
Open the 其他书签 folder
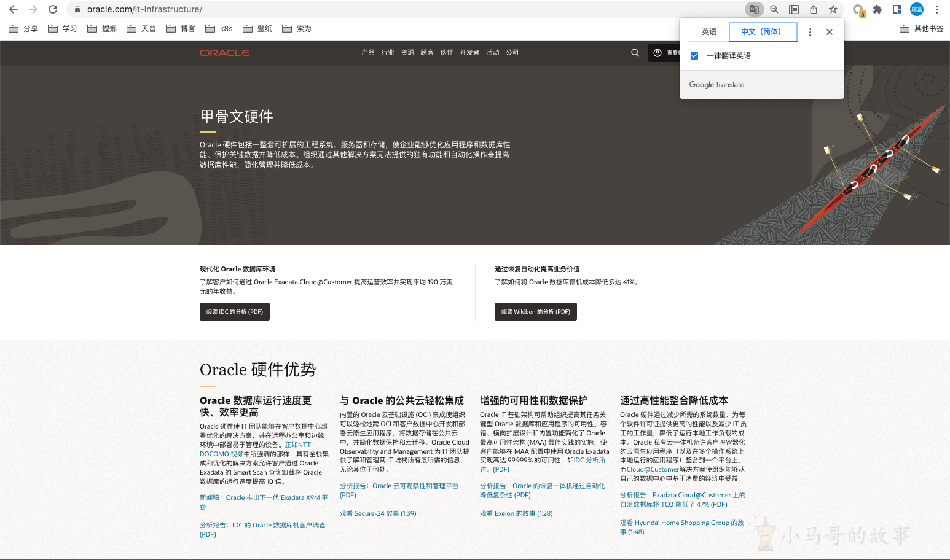(x=922, y=29)
